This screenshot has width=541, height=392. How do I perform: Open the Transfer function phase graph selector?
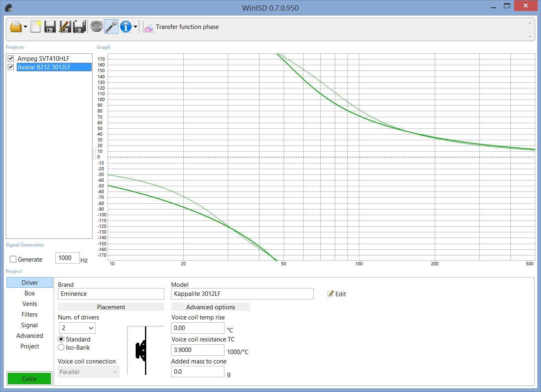[x=181, y=27]
